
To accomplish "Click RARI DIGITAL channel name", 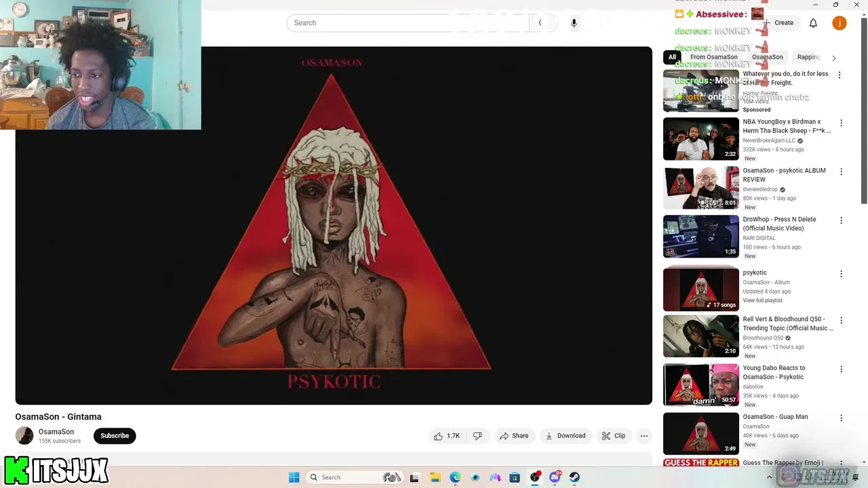I will point(758,239).
